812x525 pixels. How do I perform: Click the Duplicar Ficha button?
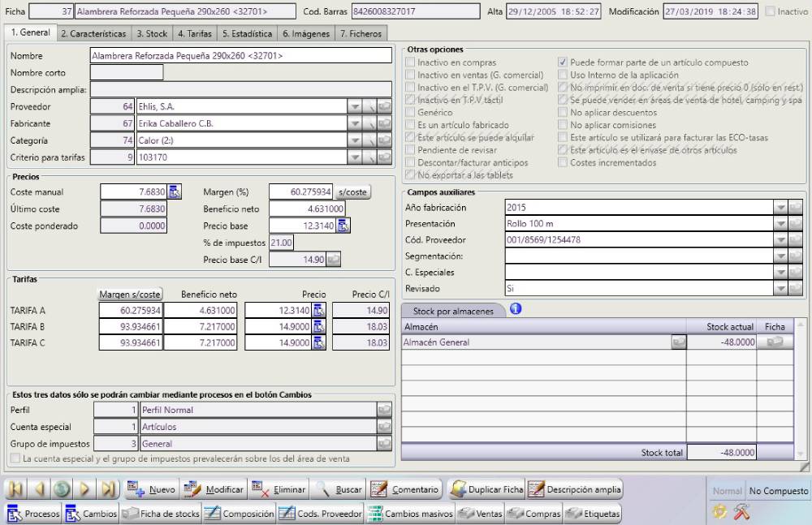pos(485,490)
